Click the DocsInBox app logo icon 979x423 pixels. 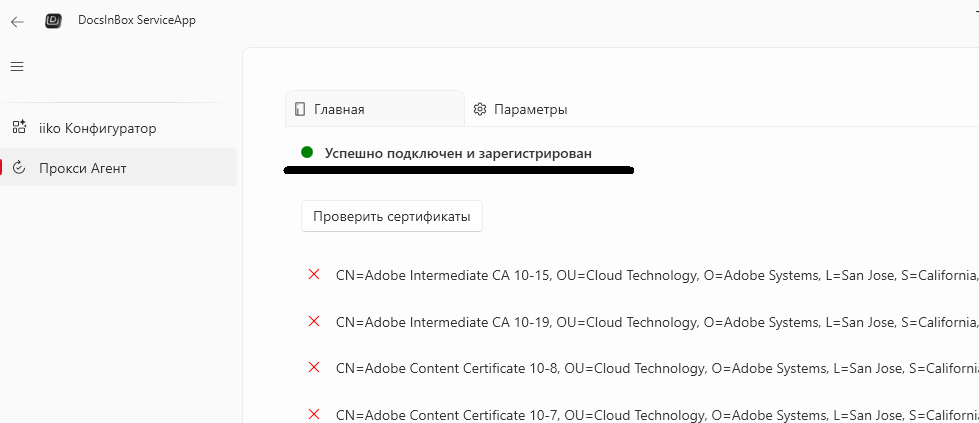pyautogui.click(x=54, y=21)
